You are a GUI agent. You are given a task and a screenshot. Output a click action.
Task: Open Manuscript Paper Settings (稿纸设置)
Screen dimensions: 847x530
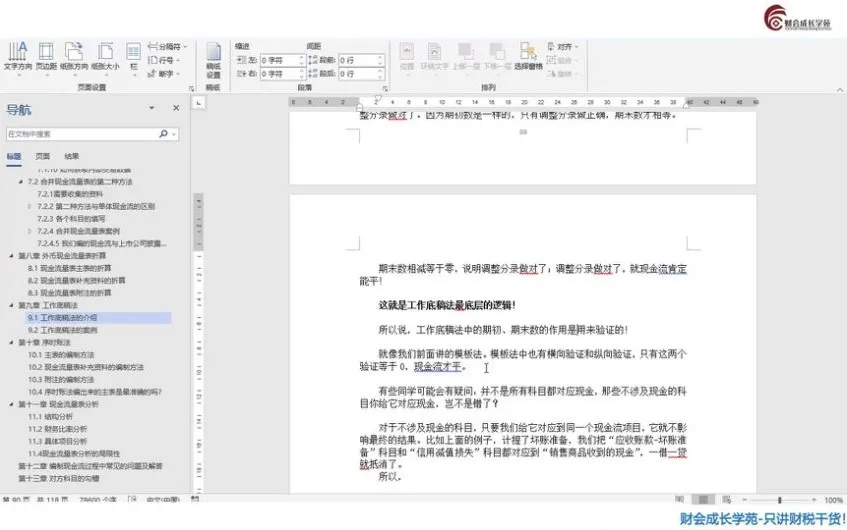(x=213, y=58)
